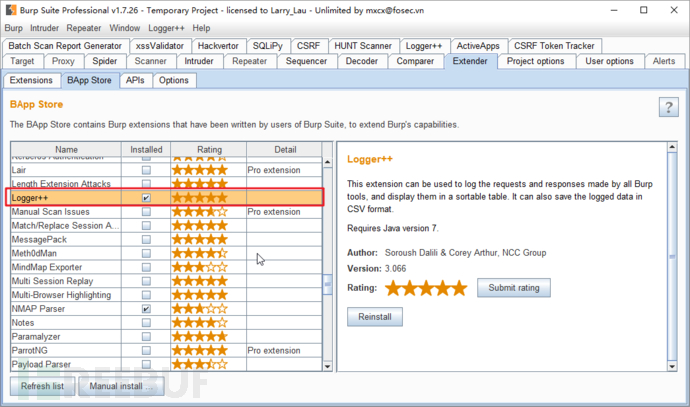The width and height of the screenshot is (690, 407).
Task: Switch to the APIs sub-tab
Action: pos(135,81)
